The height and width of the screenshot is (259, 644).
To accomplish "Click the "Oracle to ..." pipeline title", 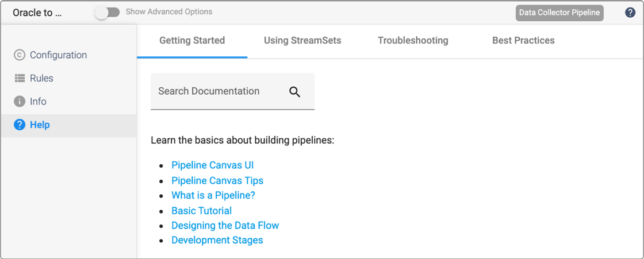I will (37, 13).
